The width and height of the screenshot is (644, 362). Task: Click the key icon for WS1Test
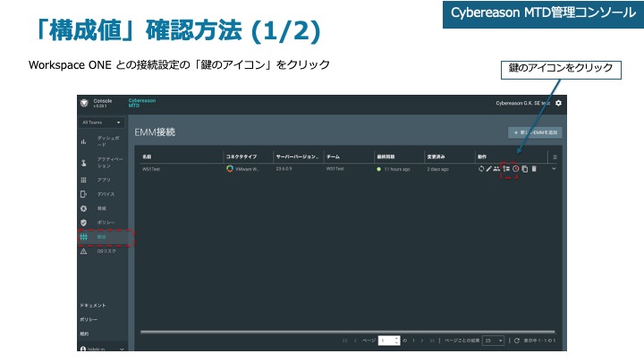(x=506, y=169)
